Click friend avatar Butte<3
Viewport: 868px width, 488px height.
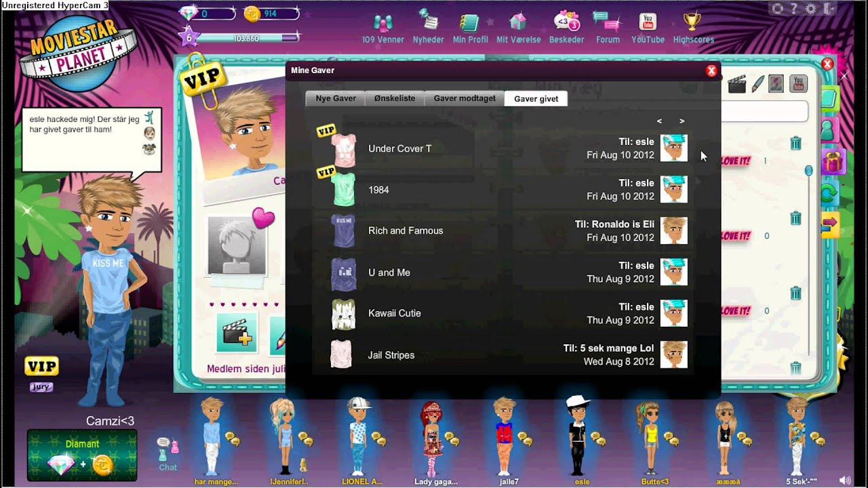(650, 437)
